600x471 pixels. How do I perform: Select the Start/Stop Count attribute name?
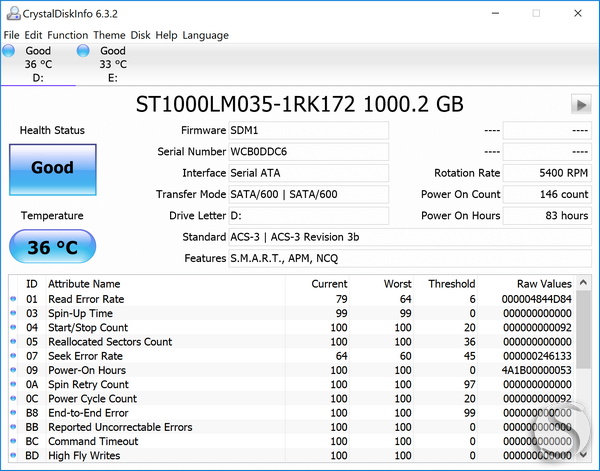click(88, 327)
